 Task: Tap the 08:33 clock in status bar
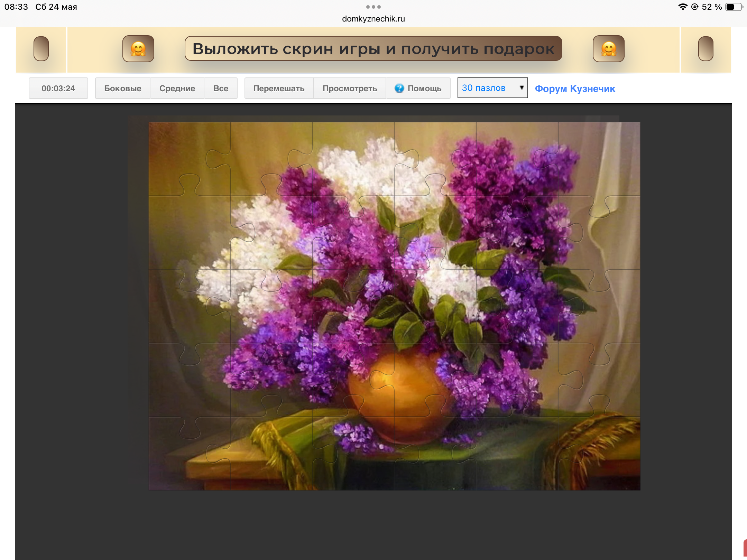click(16, 7)
